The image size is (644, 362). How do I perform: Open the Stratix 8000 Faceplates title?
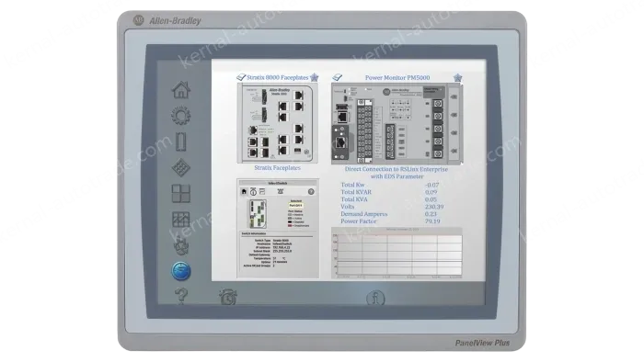pyautogui.click(x=277, y=77)
